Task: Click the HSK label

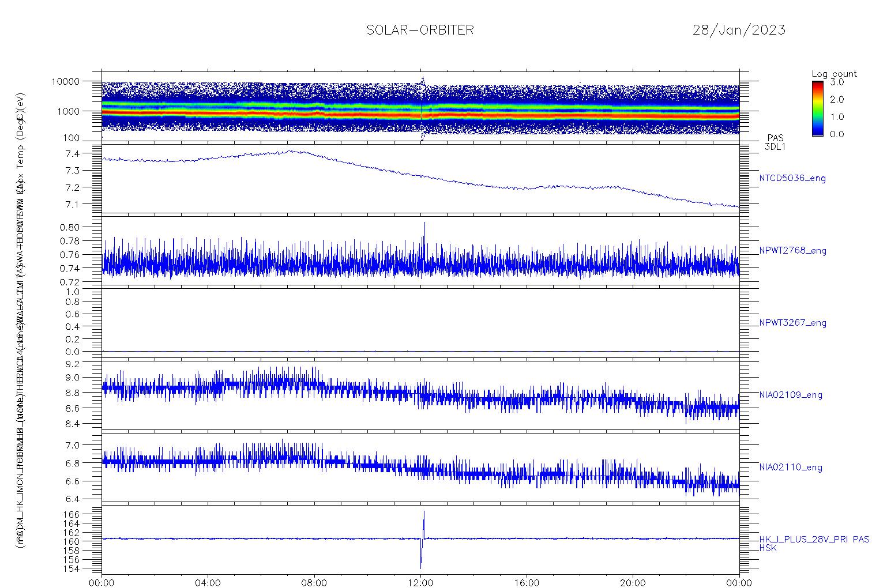Action: tap(768, 548)
